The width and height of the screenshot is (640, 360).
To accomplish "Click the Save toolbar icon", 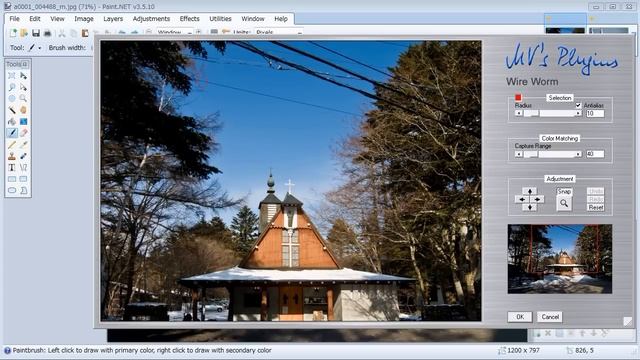I will pos(36,33).
